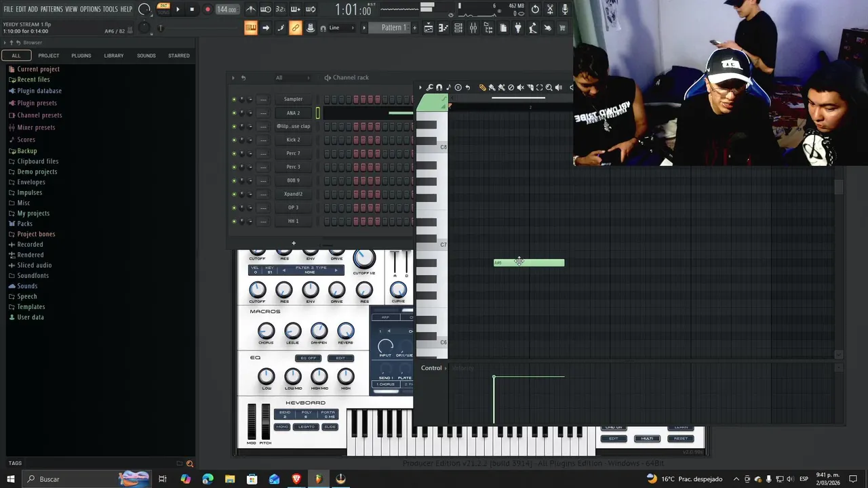Screen dimensions: 868x488
Task: Click the MULTI button in synth
Action: (x=647, y=439)
